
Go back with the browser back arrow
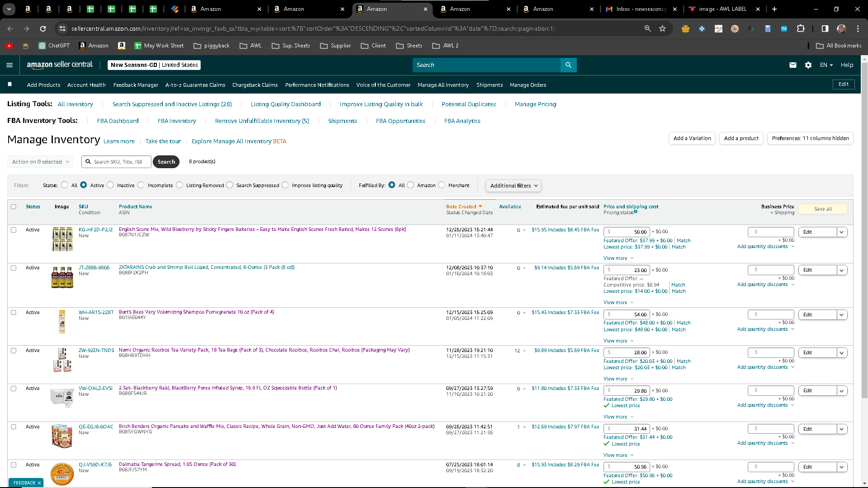pyautogui.click(x=10, y=28)
